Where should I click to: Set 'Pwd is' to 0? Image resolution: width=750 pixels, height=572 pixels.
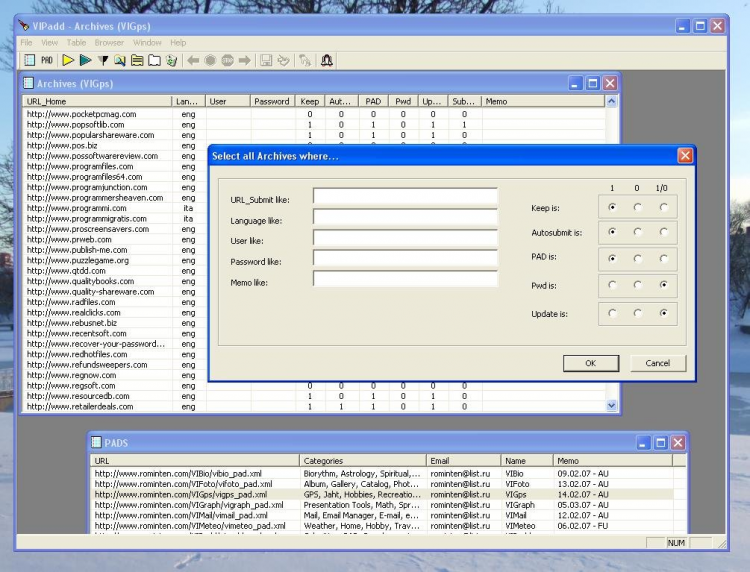[637, 285]
